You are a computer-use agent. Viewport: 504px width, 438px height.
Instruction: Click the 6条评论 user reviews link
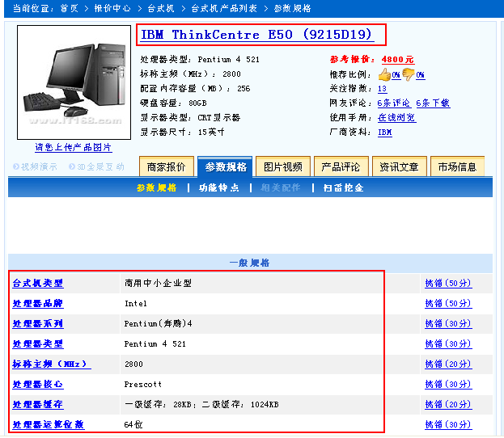pos(393,103)
